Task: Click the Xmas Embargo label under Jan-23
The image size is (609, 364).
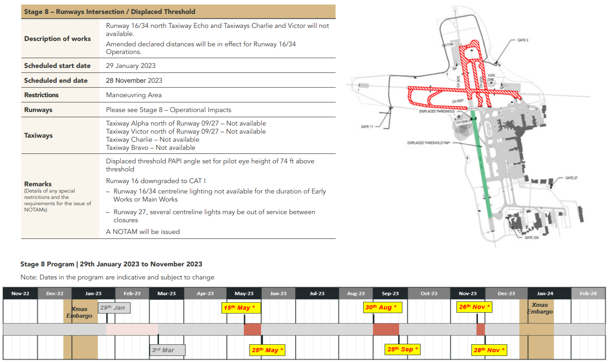Action: click(x=80, y=312)
